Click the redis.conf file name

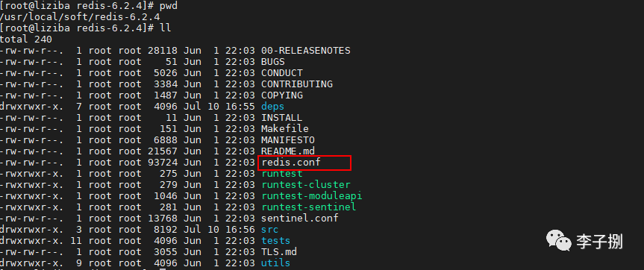tap(291, 163)
